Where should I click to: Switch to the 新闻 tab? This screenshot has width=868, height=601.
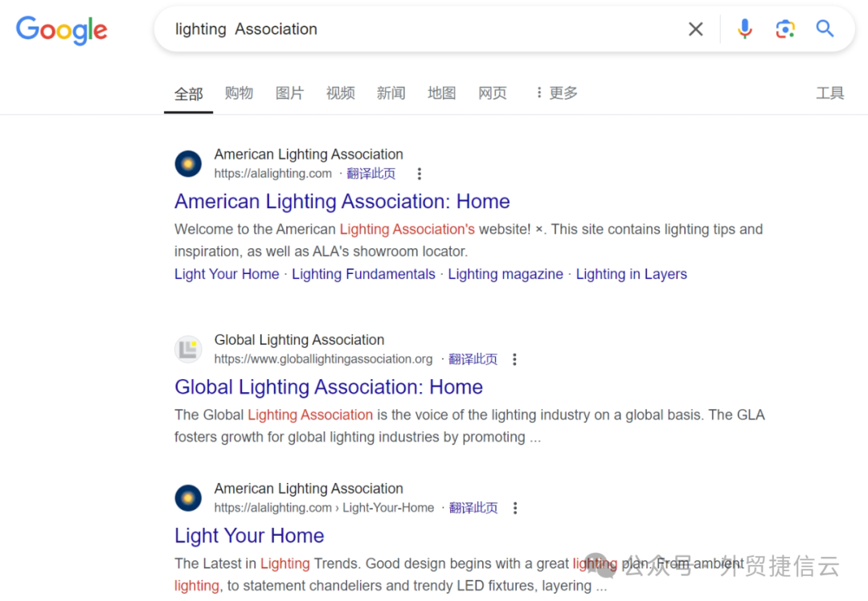click(391, 93)
